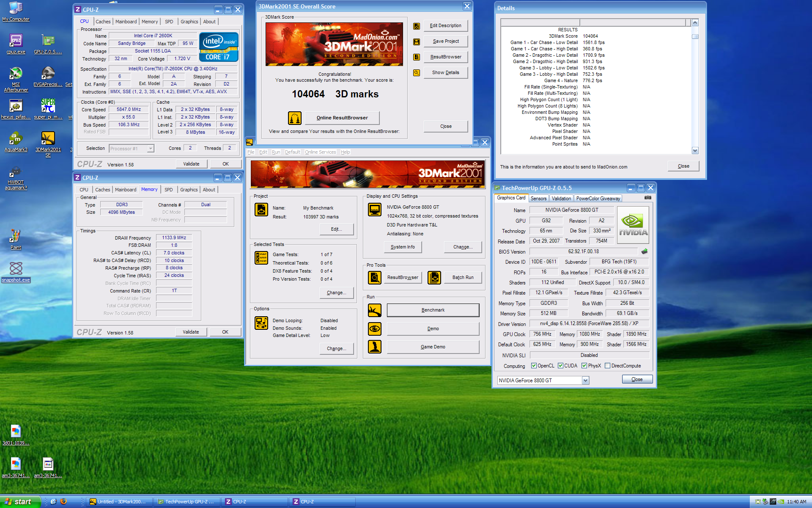Click Batch Run icon in Pro Tools
The image size is (812, 508).
pyautogui.click(x=434, y=278)
